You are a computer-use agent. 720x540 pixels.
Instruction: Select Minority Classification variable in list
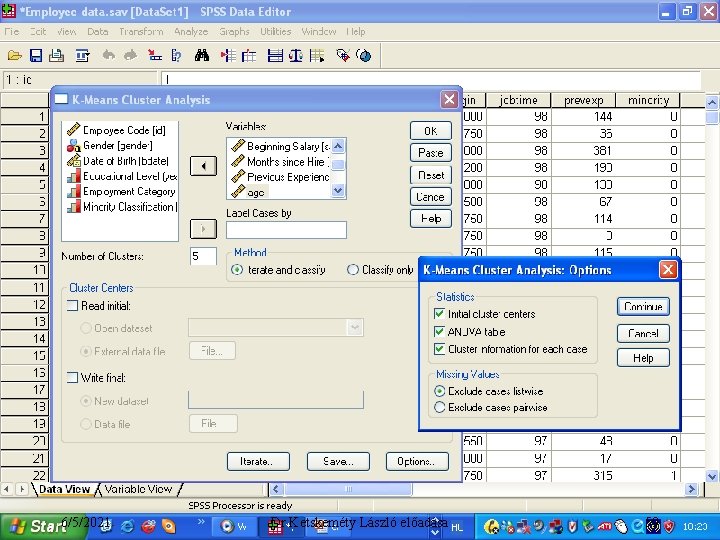pyautogui.click(x=120, y=207)
